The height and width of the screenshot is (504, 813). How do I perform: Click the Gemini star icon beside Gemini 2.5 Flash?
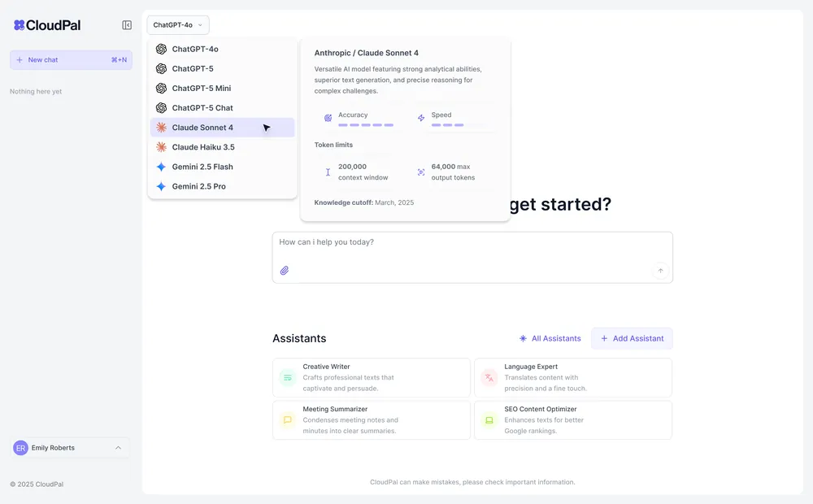[161, 167]
